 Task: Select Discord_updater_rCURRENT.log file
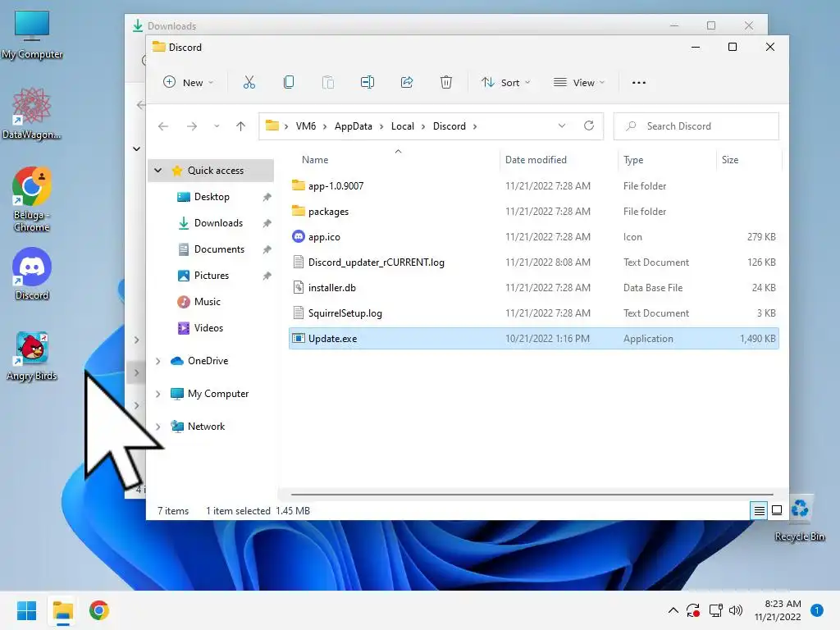coord(533,262)
